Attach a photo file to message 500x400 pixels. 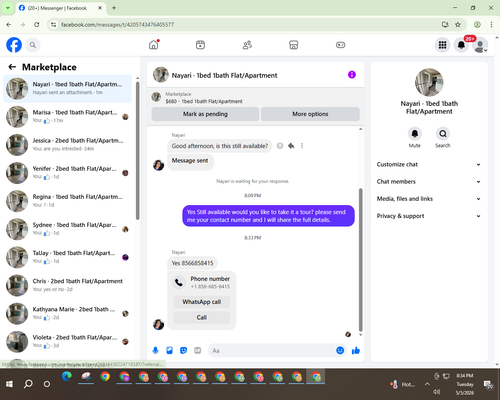coord(169,350)
